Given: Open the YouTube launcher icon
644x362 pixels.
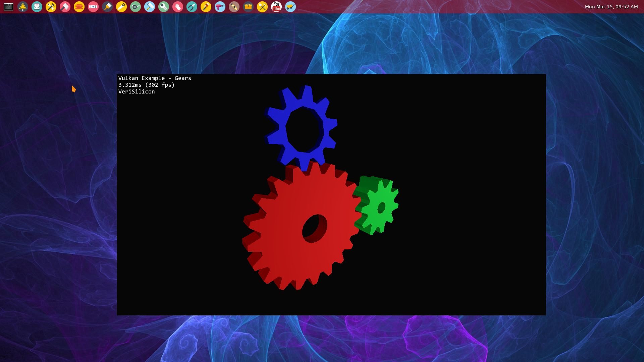Looking at the screenshot, I should click(x=276, y=7).
